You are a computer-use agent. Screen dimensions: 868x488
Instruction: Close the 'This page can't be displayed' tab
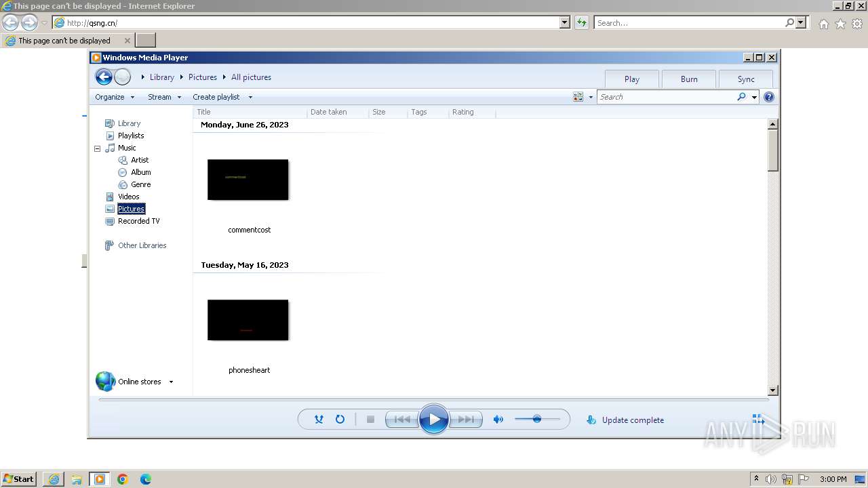(x=127, y=41)
